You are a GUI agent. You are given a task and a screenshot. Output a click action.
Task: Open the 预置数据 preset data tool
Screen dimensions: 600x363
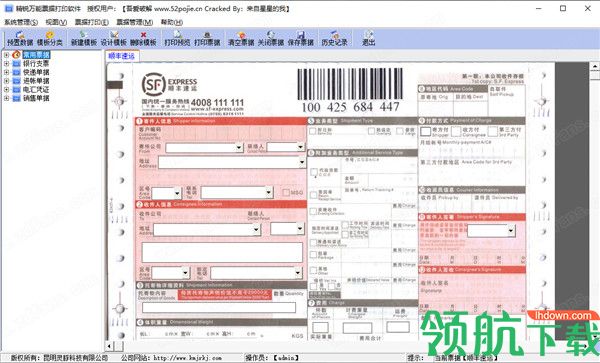pos(20,39)
